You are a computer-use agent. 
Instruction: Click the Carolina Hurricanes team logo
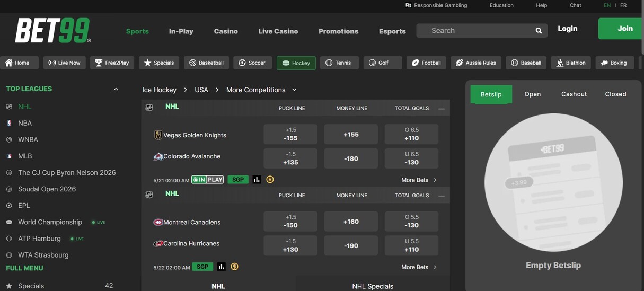tap(158, 243)
